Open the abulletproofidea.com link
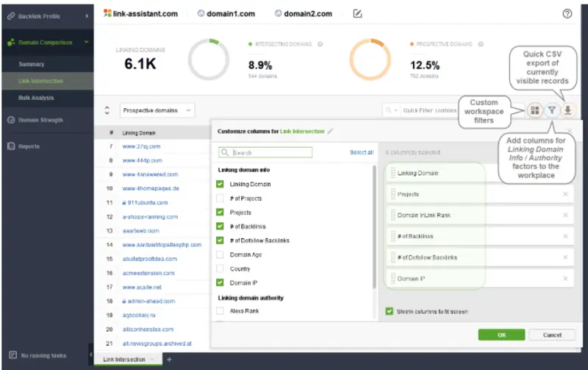 (150, 259)
